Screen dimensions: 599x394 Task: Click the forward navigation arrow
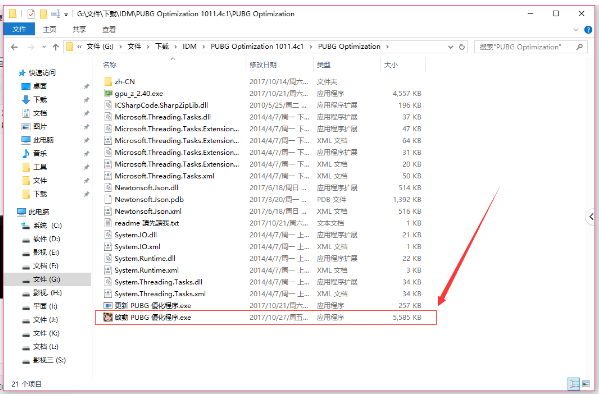pos(31,47)
